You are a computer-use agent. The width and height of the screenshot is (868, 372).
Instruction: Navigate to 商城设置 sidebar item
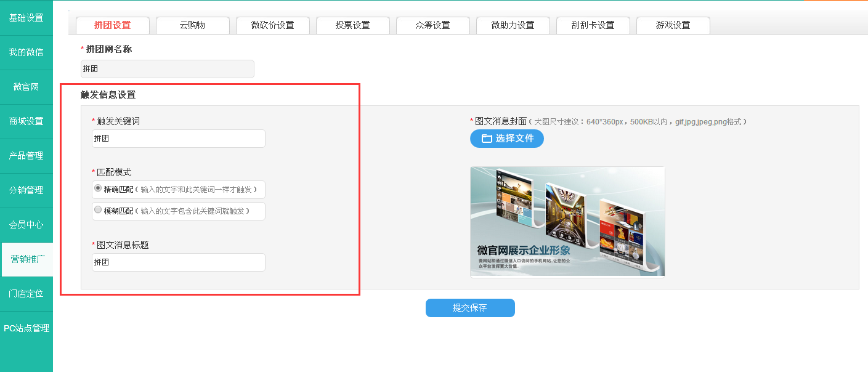[x=26, y=121]
